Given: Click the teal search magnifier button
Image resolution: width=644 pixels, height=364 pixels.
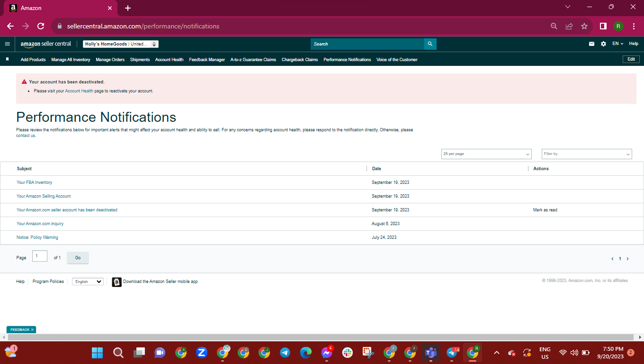Looking at the screenshot, I should coord(430,44).
